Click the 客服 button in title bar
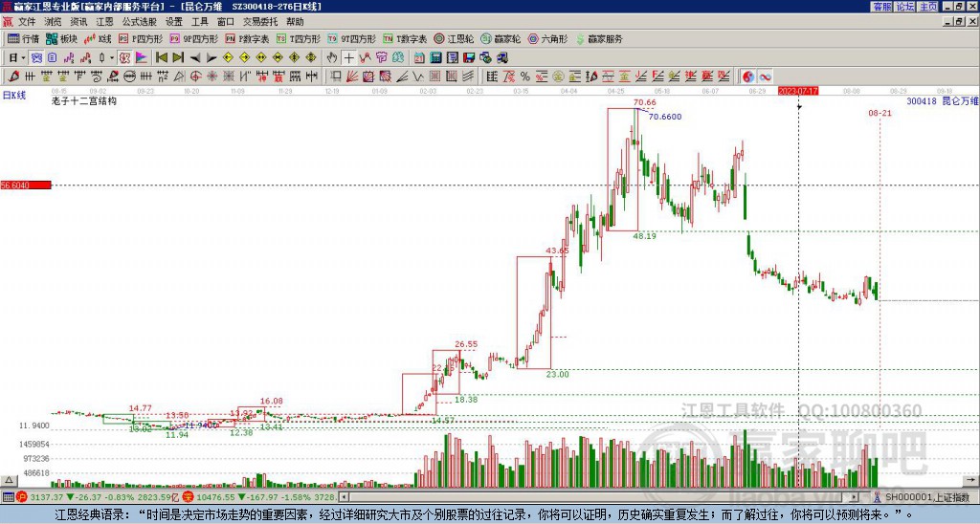This screenshot has height=524, width=980. pos(881,7)
